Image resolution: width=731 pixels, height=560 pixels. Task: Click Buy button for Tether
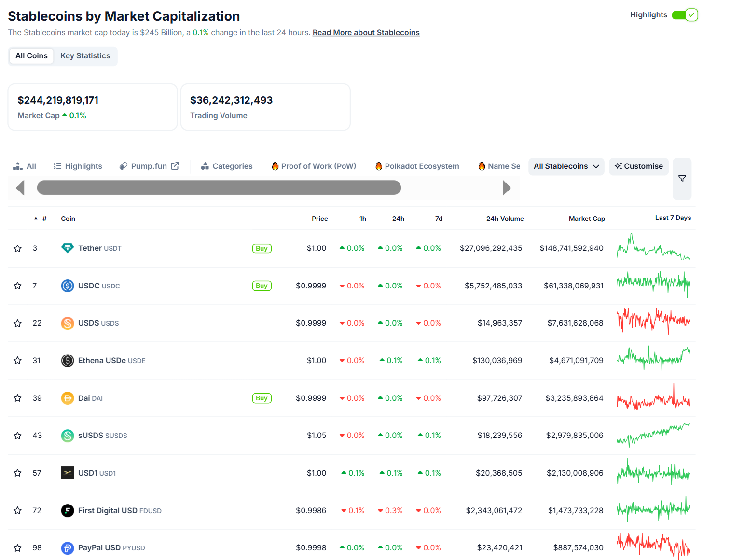(x=262, y=248)
